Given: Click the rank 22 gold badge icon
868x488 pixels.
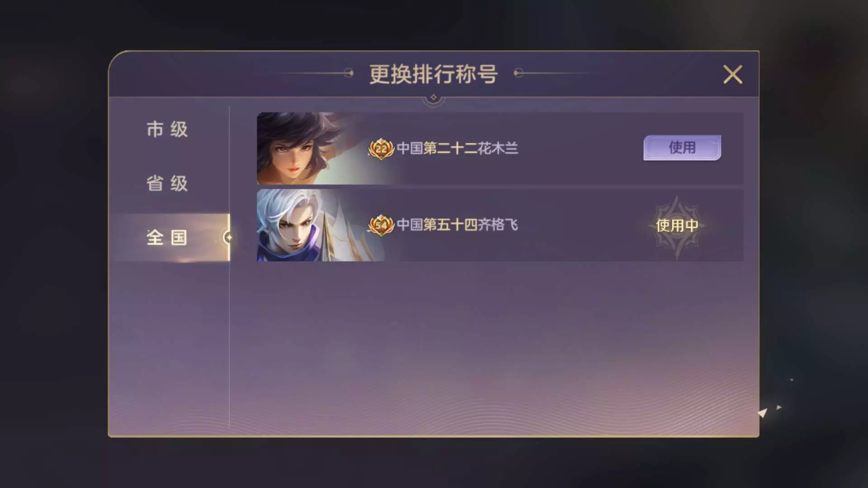Looking at the screenshot, I should point(382,149).
